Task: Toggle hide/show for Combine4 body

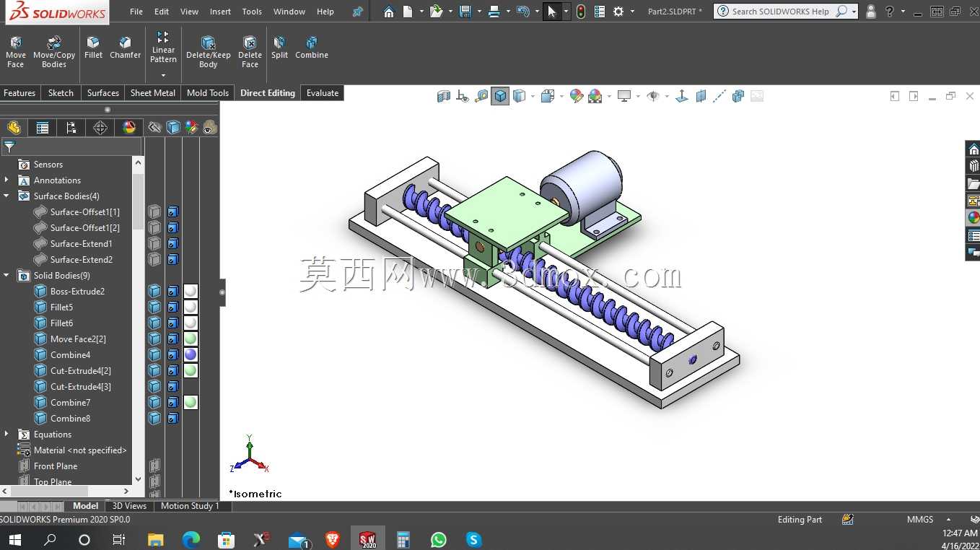Action: click(x=154, y=354)
